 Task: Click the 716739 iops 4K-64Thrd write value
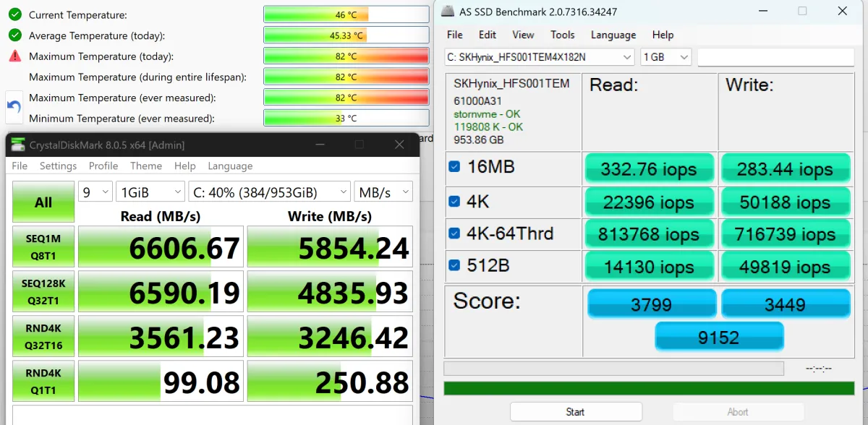coord(785,234)
